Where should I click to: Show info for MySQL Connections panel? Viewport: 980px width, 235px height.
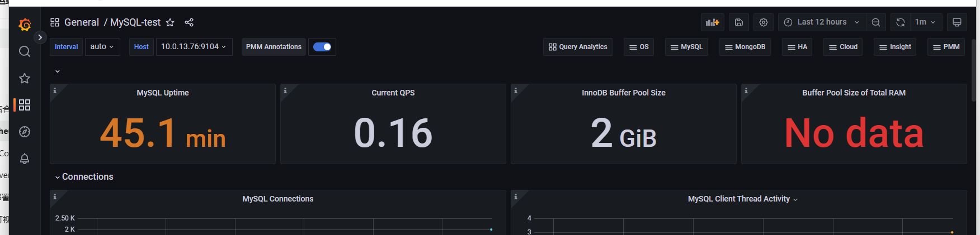tap(55, 196)
